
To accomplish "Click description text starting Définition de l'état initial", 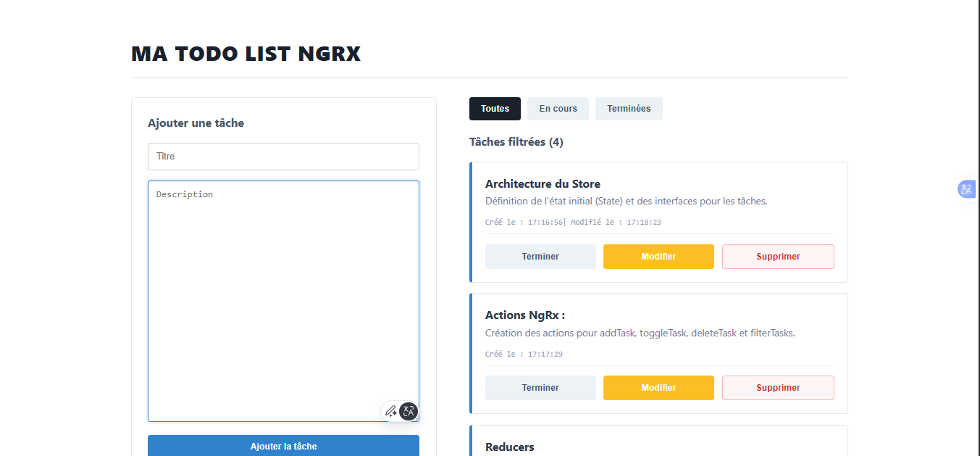I will click(x=627, y=202).
